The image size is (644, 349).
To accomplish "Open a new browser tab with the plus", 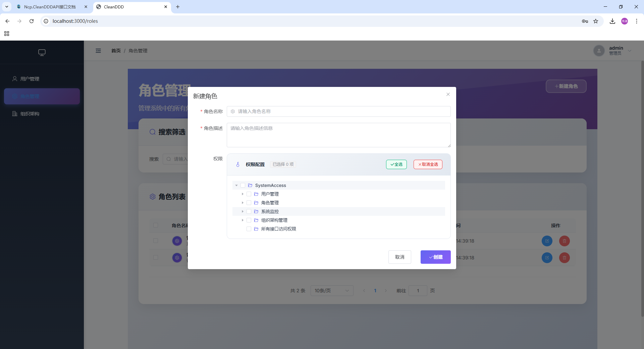I will 178,7.
